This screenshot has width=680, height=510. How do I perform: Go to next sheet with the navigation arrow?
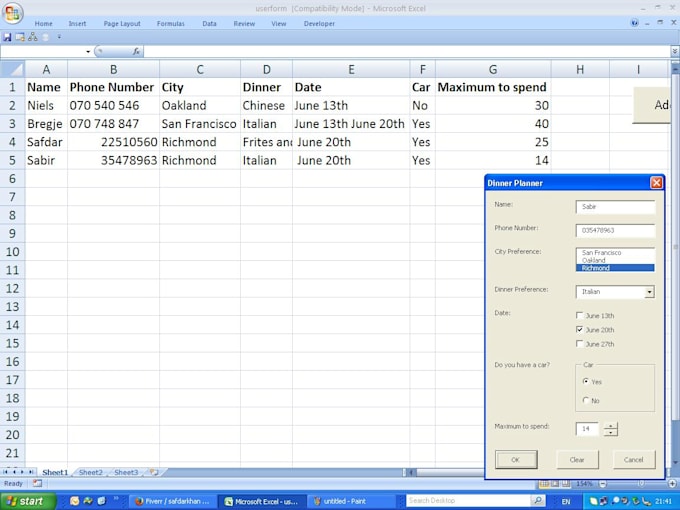[x=22, y=472]
